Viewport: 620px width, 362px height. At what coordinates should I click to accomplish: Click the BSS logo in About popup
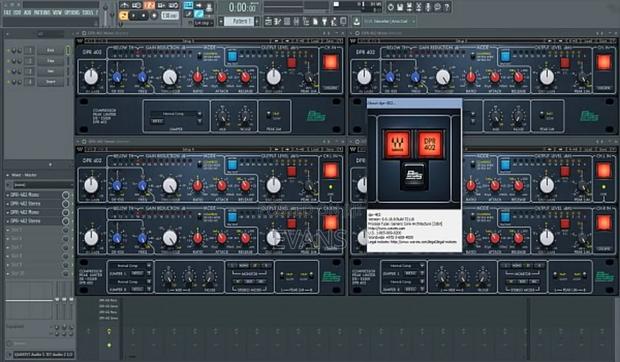(413, 175)
